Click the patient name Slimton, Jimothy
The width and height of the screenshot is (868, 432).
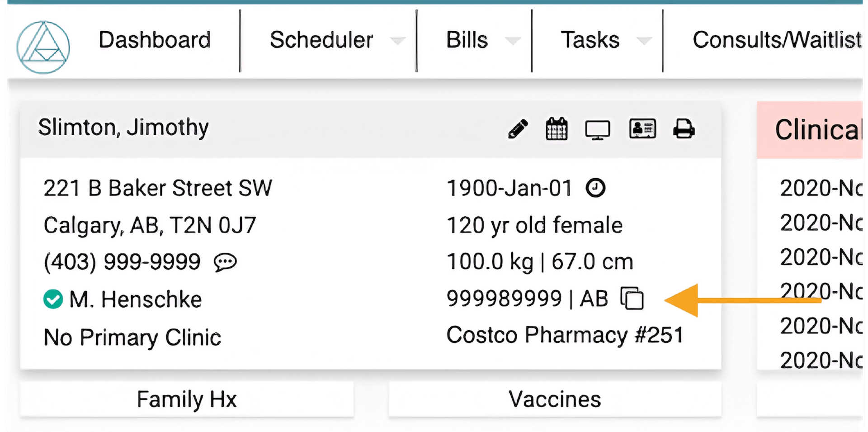click(123, 128)
